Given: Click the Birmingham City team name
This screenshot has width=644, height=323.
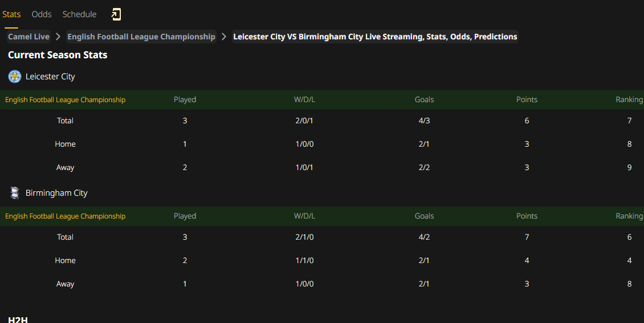Looking at the screenshot, I should (56, 193).
